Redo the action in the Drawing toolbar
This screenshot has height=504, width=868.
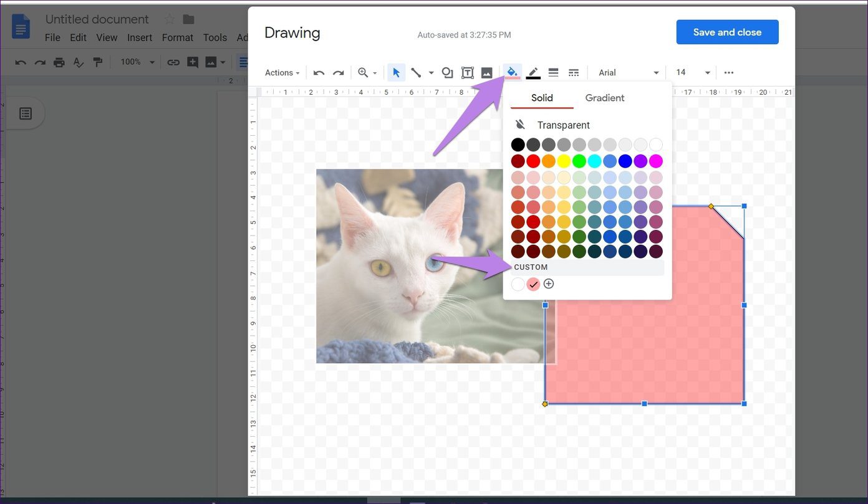pyautogui.click(x=339, y=73)
